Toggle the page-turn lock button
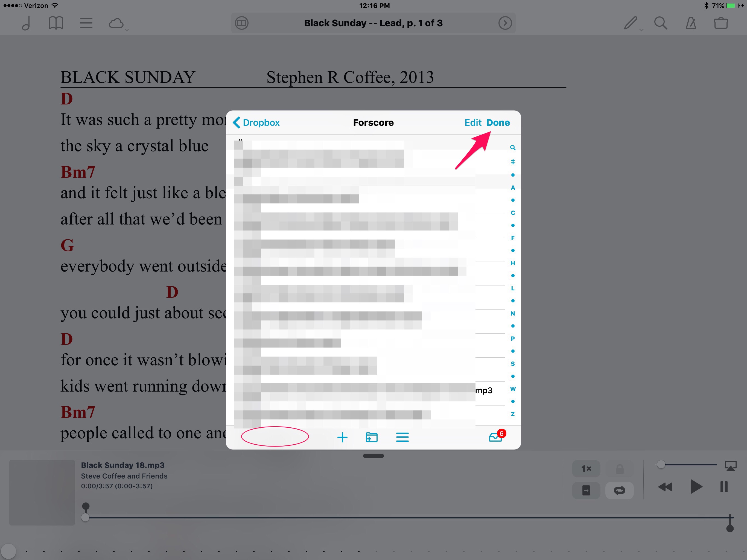Screen dimensions: 747x560 tap(619, 468)
